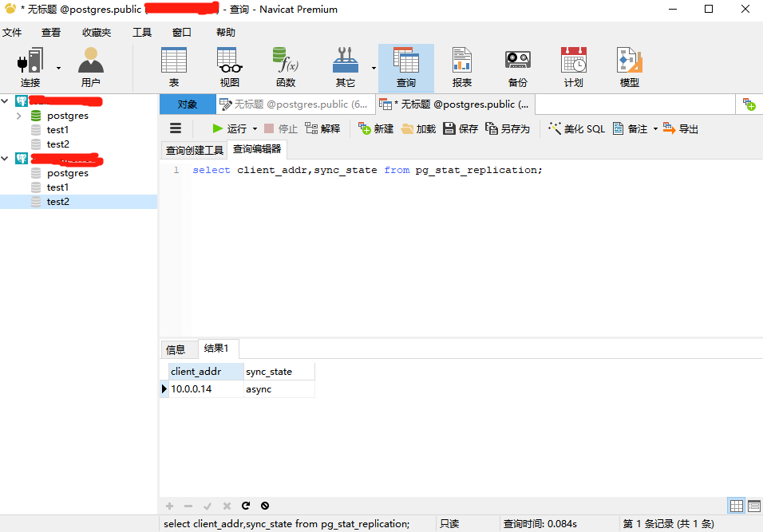Viewport: 763px width, 532px height.
Task: Open the 工具 (Tools) menu
Action: click(x=142, y=33)
